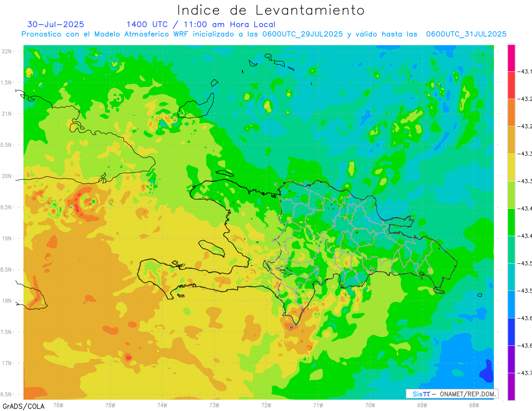Pick the magenta swatch atop the color bar

point(511,58)
